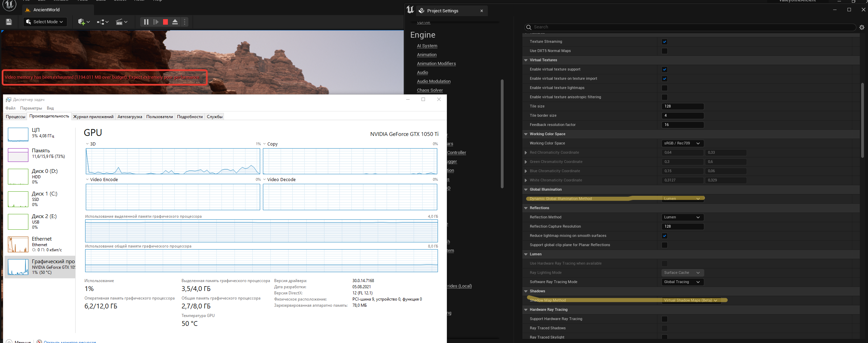Toggle Reduce lightmap mixing on smooth surfaces

(x=665, y=236)
